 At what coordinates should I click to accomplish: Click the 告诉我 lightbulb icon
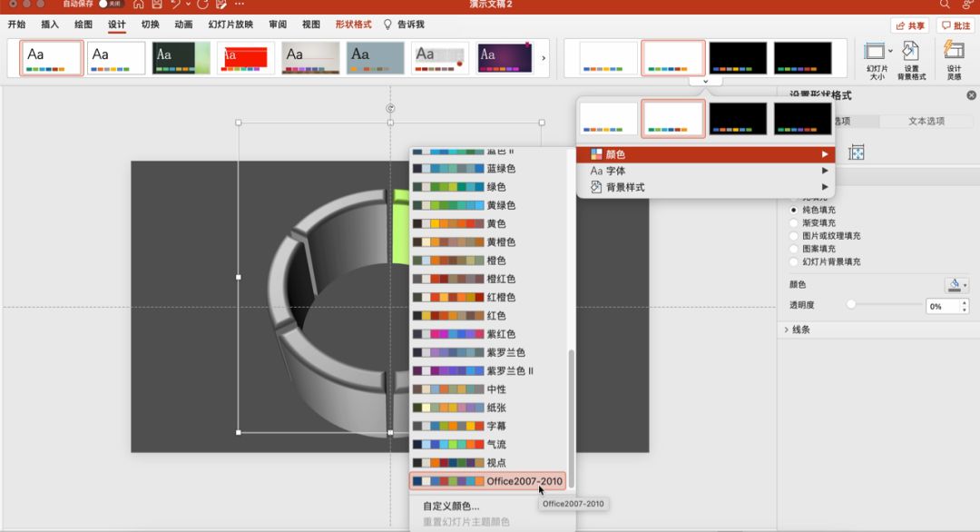pos(387,25)
